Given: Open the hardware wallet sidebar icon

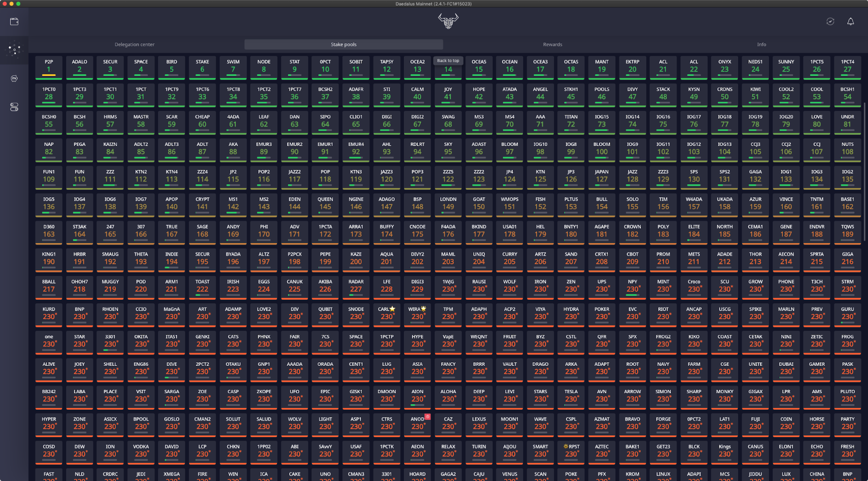Looking at the screenshot, I should (x=14, y=79).
